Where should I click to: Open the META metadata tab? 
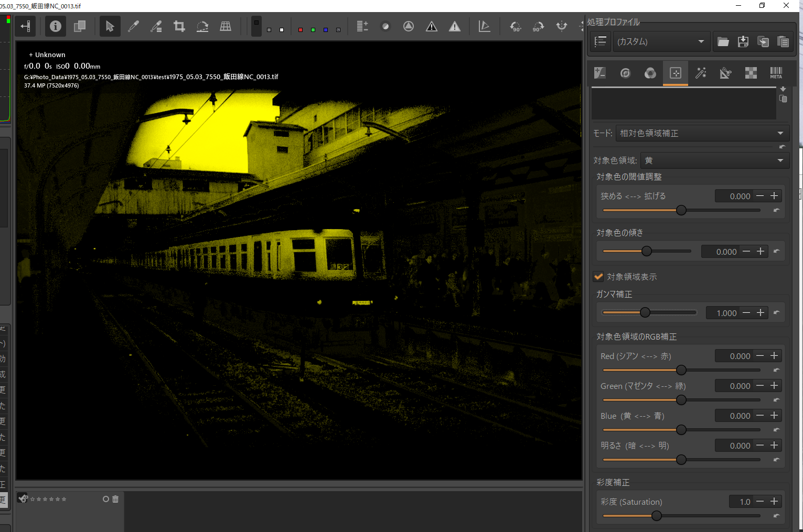coord(776,73)
